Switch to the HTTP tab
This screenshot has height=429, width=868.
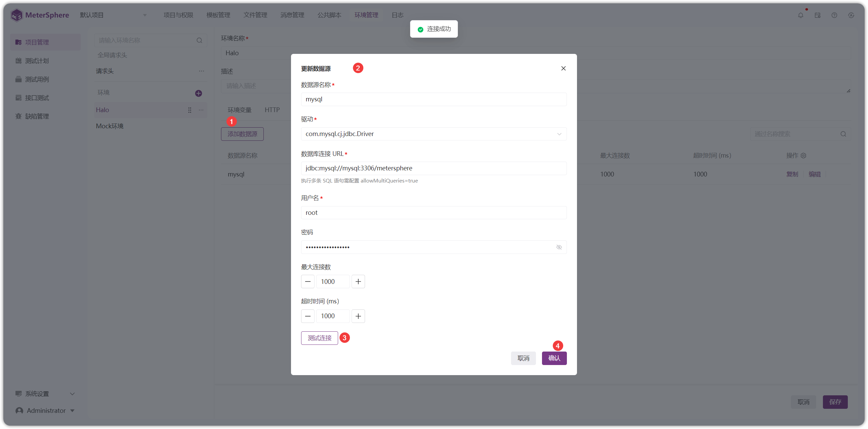click(x=272, y=110)
